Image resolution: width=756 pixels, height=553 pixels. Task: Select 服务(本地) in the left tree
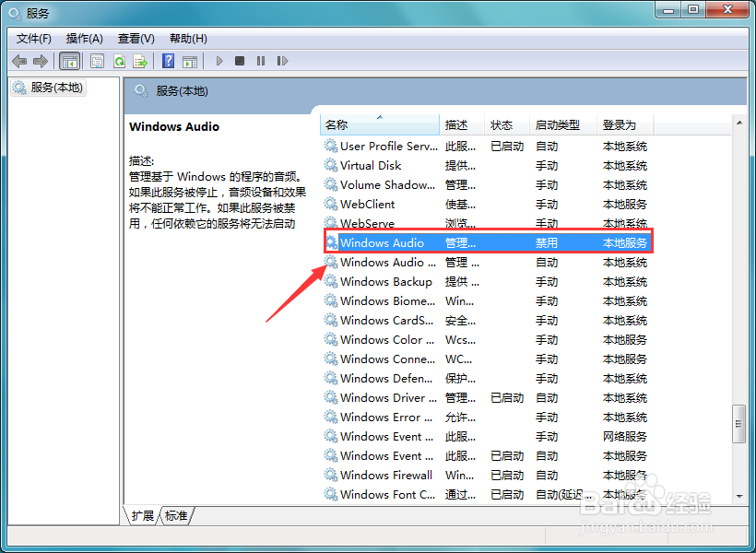pyautogui.click(x=48, y=88)
